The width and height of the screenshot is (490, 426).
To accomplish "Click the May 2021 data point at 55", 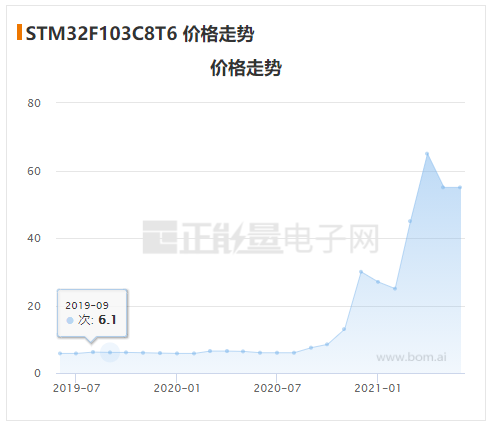I will coord(443,187).
